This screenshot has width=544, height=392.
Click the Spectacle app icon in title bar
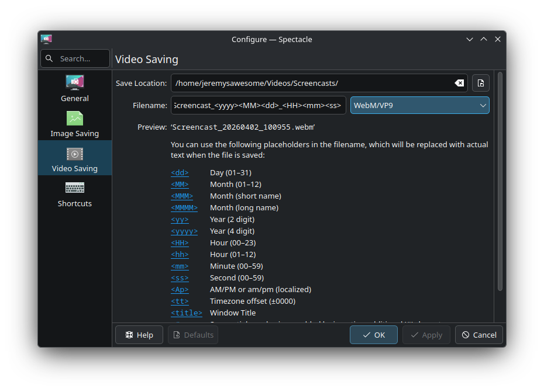47,39
